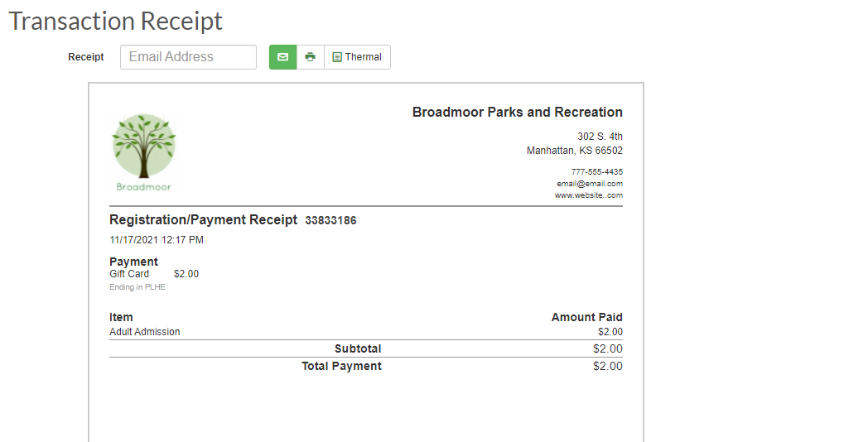
Task: Select receipt number 33833186
Action: [x=330, y=220]
